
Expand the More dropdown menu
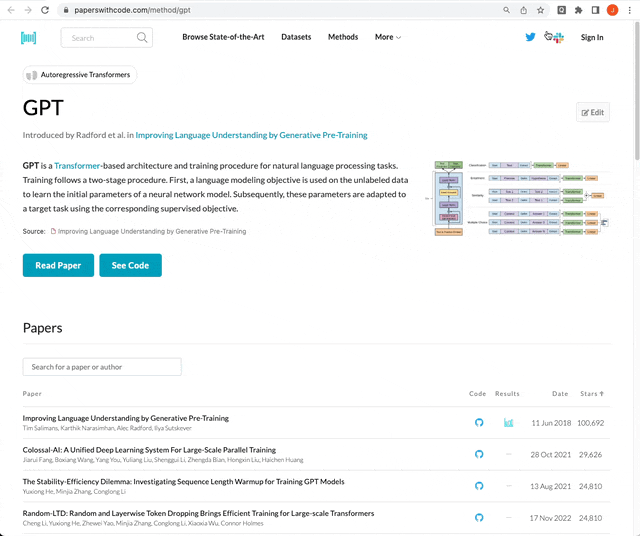[388, 37]
